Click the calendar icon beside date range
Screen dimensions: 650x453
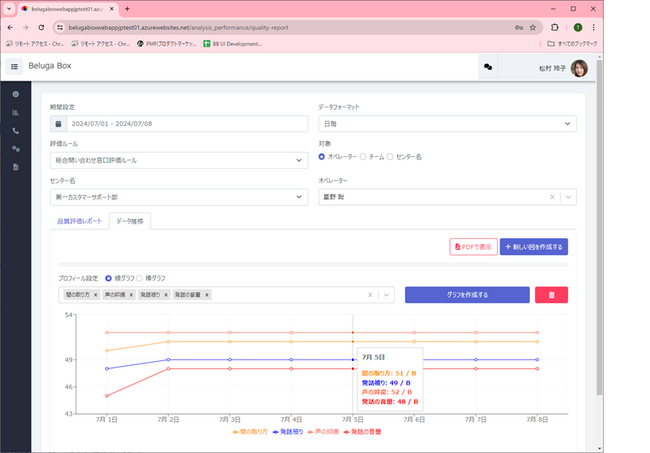click(x=58, y=124)
